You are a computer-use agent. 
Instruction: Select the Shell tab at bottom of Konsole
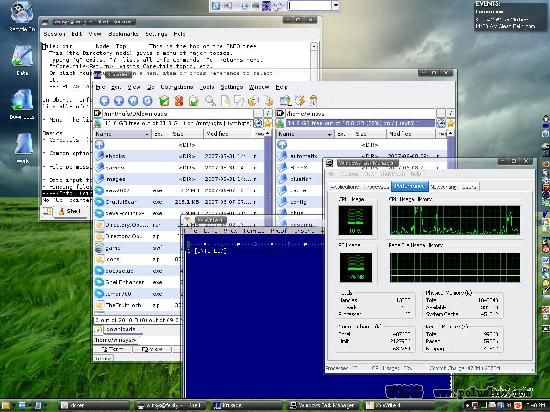click(70, 211)
